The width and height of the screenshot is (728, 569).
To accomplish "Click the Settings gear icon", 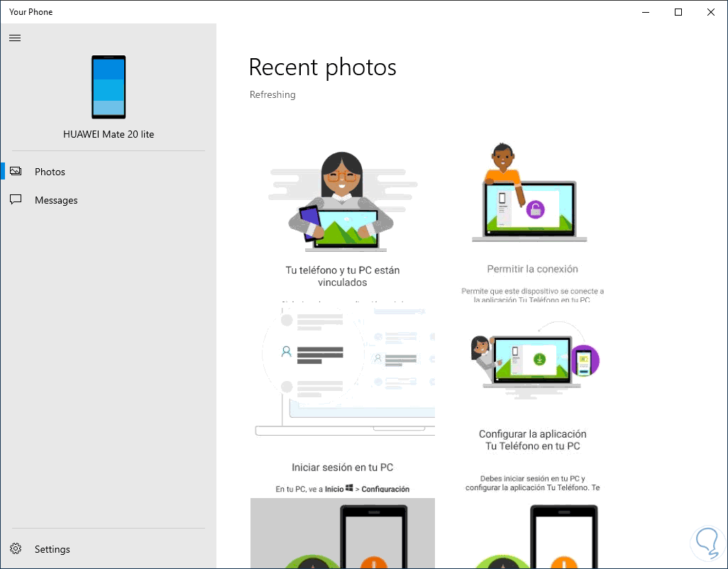I will (x=16, y=548).
